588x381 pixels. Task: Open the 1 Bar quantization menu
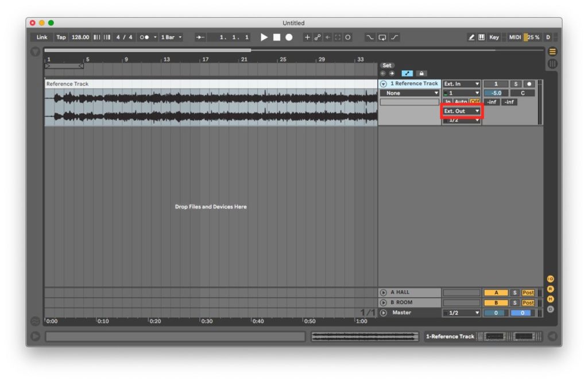tap(171, 37)
